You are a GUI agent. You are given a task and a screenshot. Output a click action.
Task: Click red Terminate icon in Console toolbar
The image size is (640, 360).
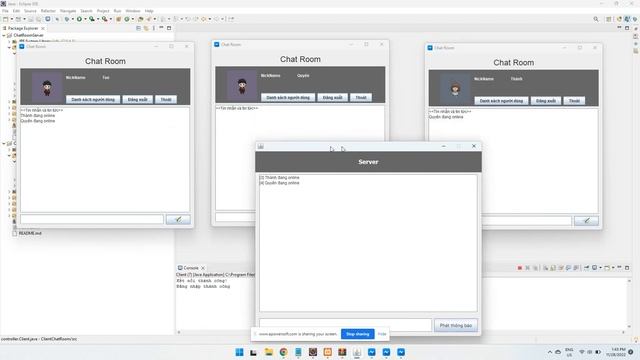[x=520, y=268]
